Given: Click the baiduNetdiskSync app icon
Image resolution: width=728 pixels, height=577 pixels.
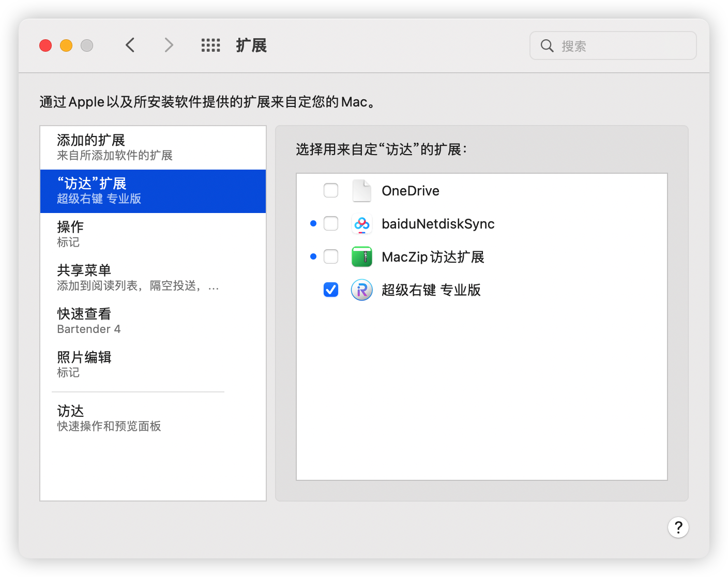Looking at the screenshot, I should pos(362,224).
